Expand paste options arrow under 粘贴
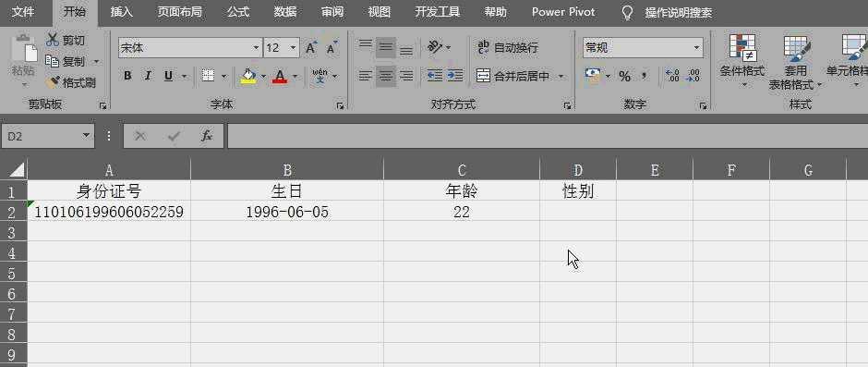 [x=24, y=85]
